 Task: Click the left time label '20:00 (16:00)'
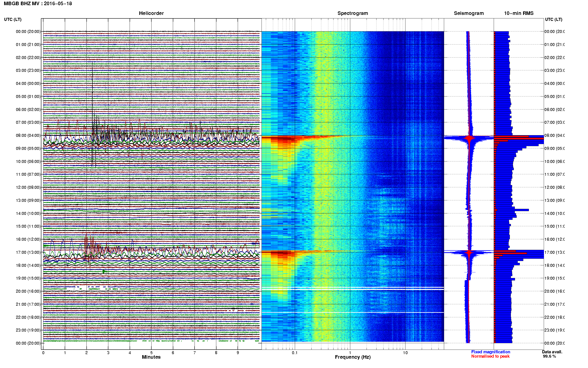click(x=28, y=291)
